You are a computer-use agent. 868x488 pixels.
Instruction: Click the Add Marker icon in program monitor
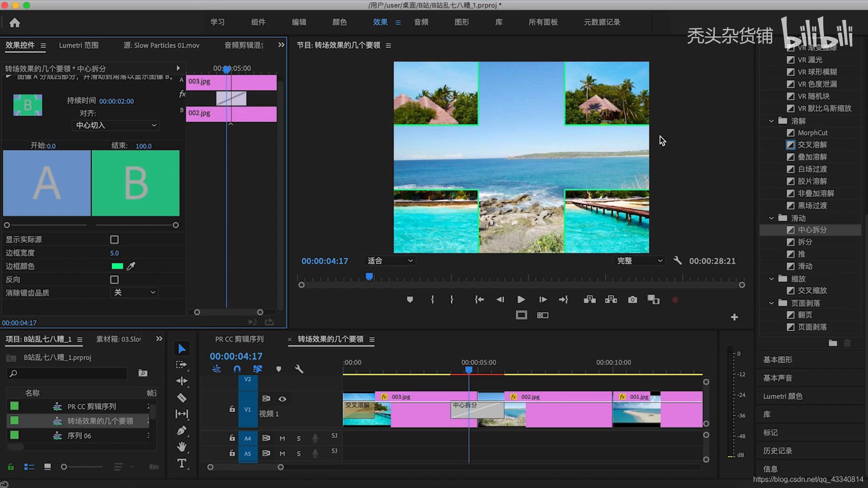click(410, 300)
